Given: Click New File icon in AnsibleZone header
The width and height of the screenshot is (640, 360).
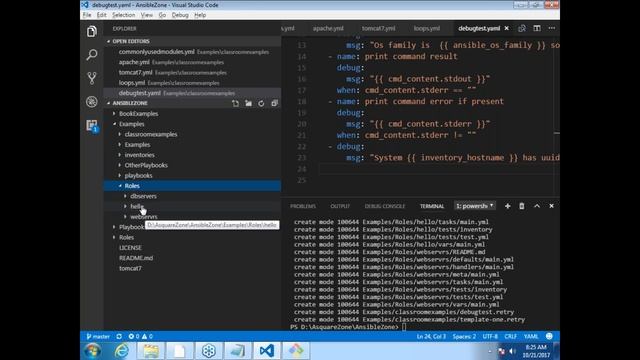Looking at the screenshot, I should pyautogui.click(x=236, y=103).
